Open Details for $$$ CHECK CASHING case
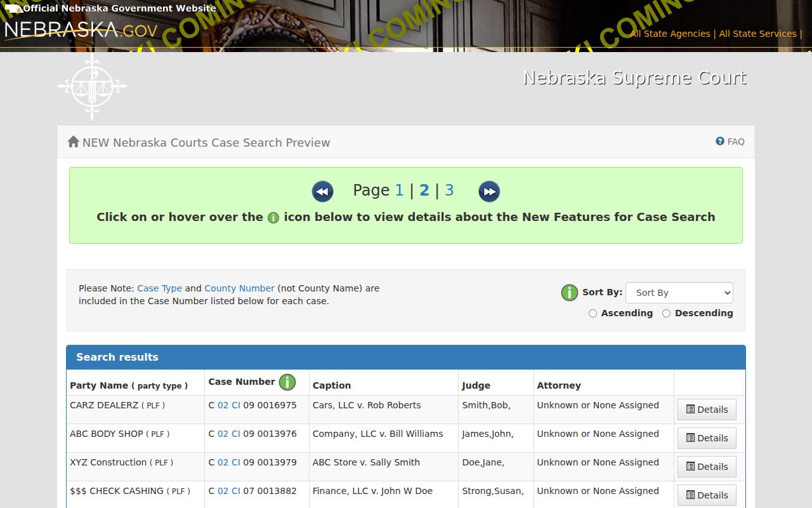 (x=707, y=495)
